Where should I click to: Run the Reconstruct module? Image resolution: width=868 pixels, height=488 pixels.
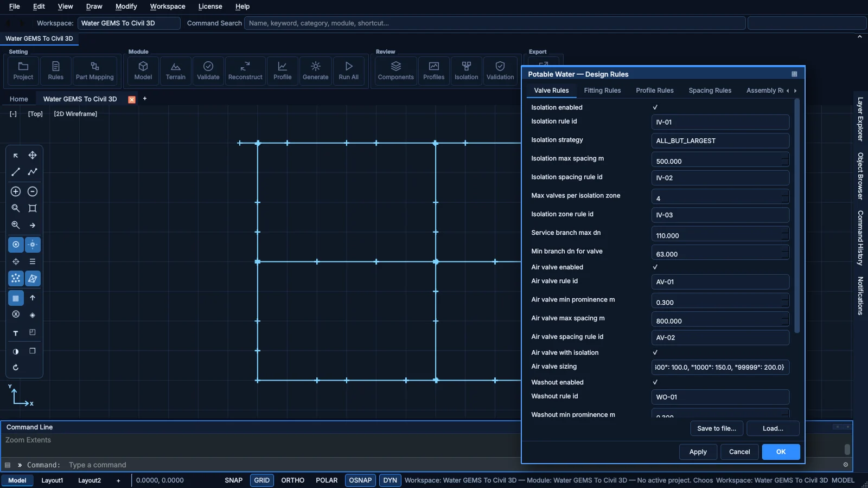click(x=245, y=71)
